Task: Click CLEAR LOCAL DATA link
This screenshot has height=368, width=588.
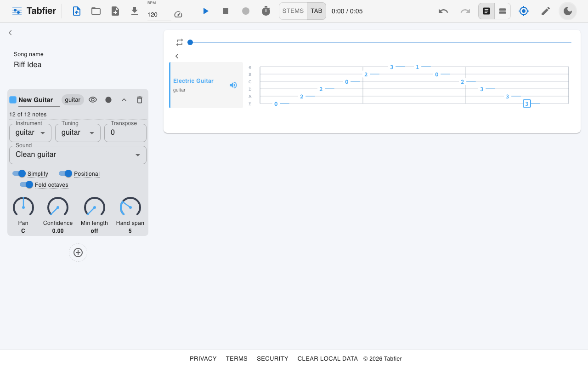Action: (328, 359)
